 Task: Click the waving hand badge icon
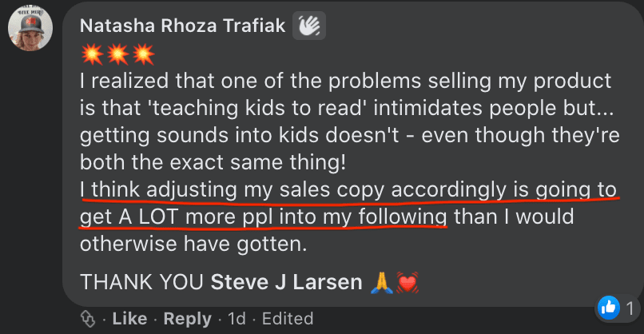(310, 26)
